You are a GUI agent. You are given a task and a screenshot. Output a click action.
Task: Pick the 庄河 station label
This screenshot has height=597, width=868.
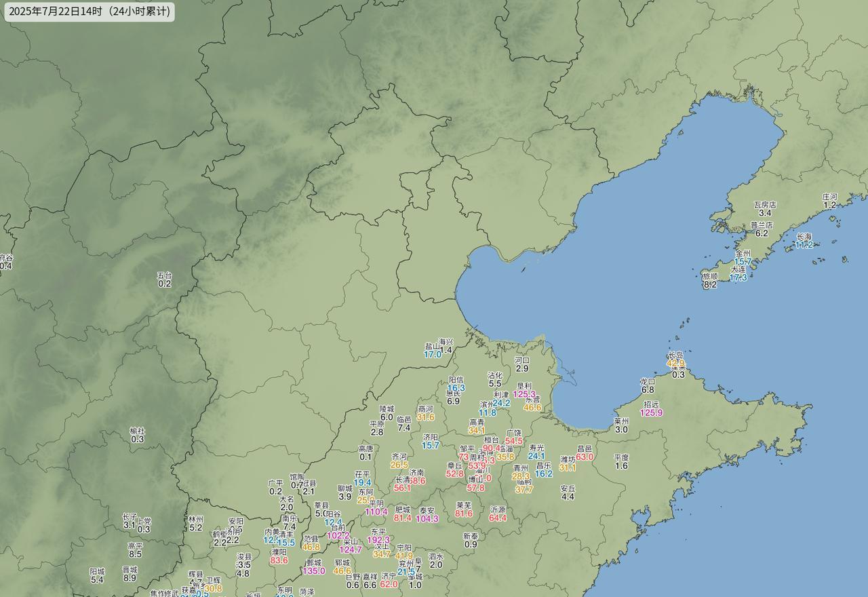coord(829,197)
